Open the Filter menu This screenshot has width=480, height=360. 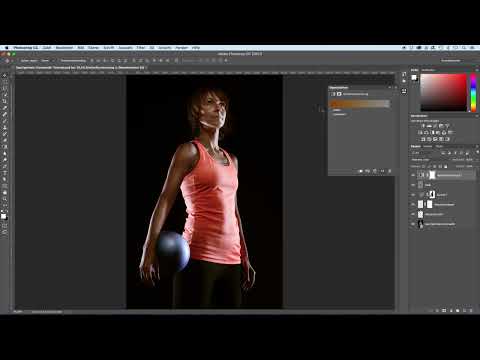tap(141, 48)
